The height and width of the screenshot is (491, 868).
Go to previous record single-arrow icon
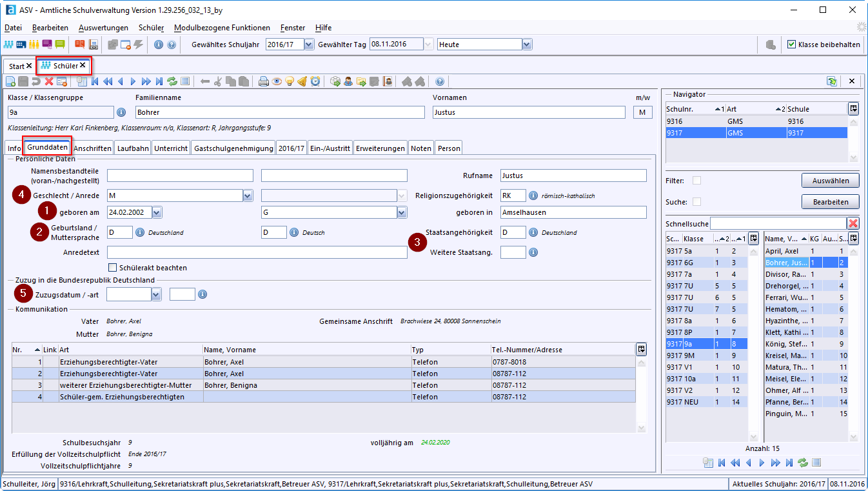121,81
